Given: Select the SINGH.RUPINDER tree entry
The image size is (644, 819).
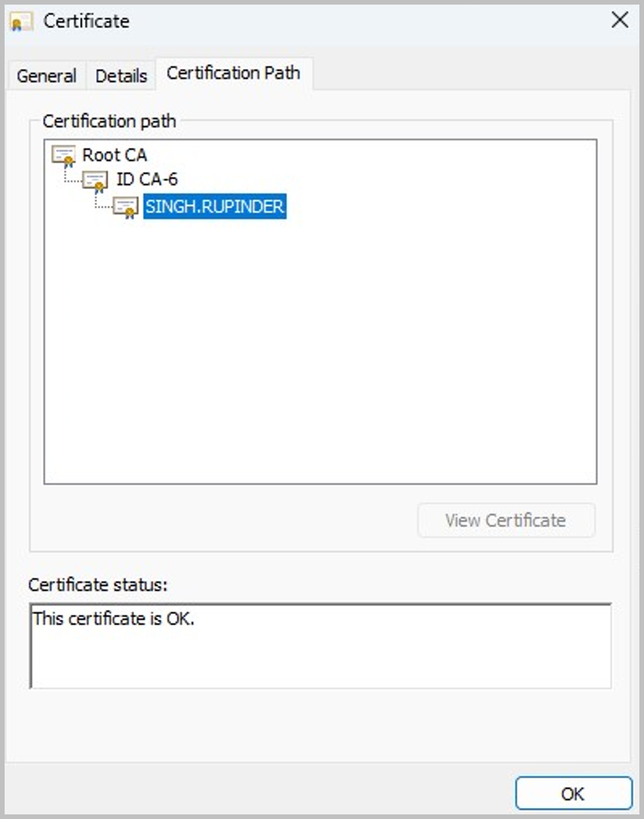Looking at the screenshot, I should click(x=214, y=206).
